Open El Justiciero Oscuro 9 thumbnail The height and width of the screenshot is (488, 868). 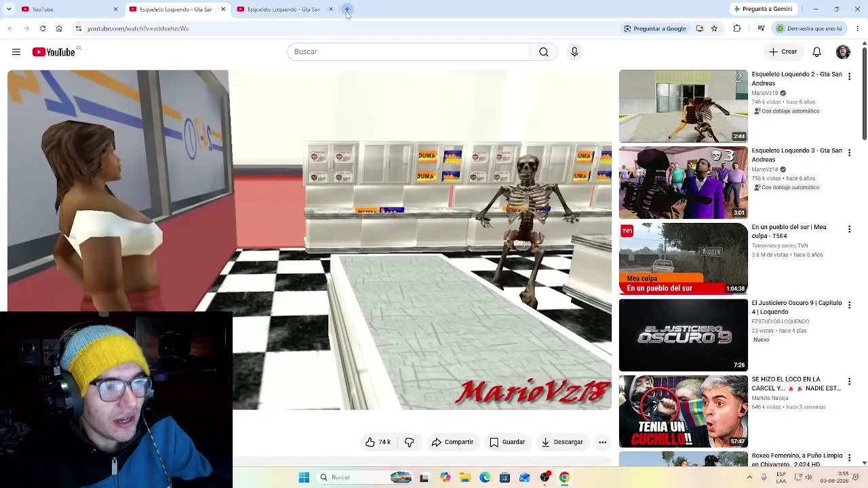coord(683,335)
